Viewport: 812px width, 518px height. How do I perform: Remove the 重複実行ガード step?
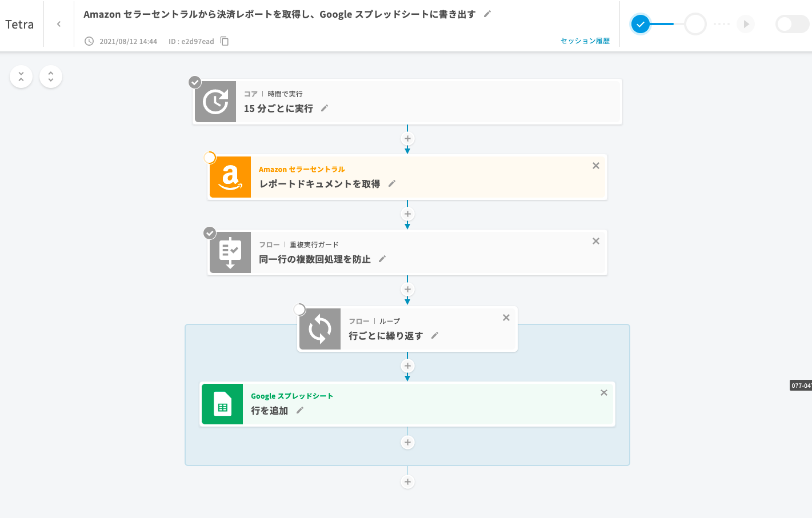(x=596, y=241)
